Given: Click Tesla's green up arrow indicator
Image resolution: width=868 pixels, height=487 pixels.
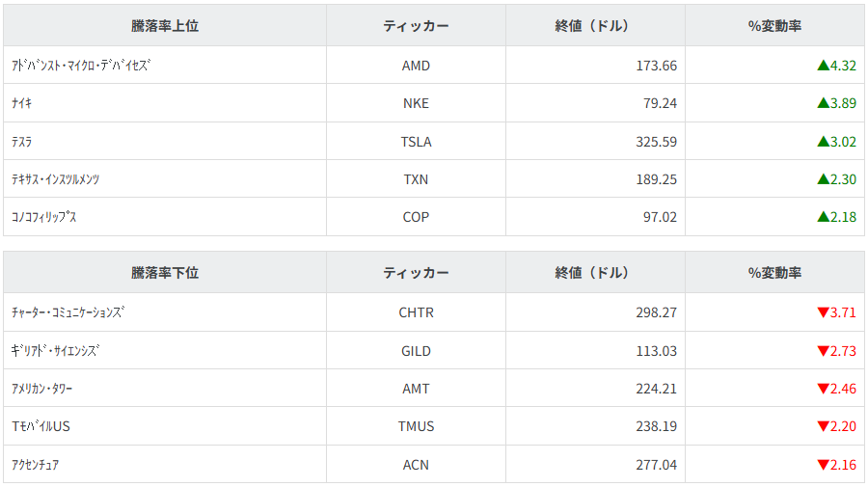Looking at the screenshot, I should pyautogui.click(x=823, y=142).
